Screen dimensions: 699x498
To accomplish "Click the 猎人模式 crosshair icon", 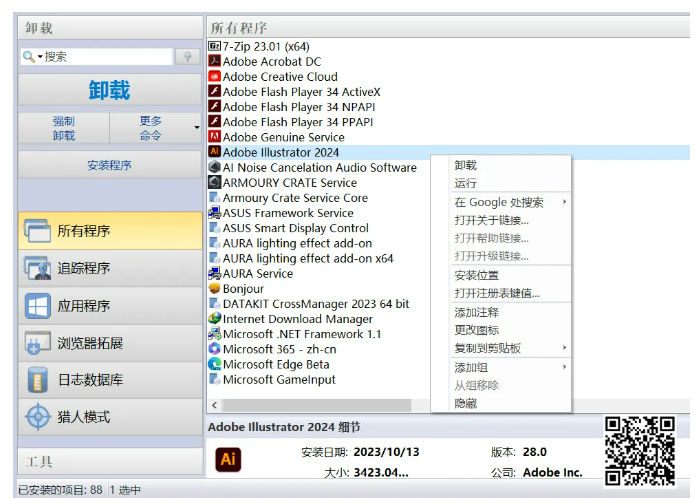I will 38,417.
